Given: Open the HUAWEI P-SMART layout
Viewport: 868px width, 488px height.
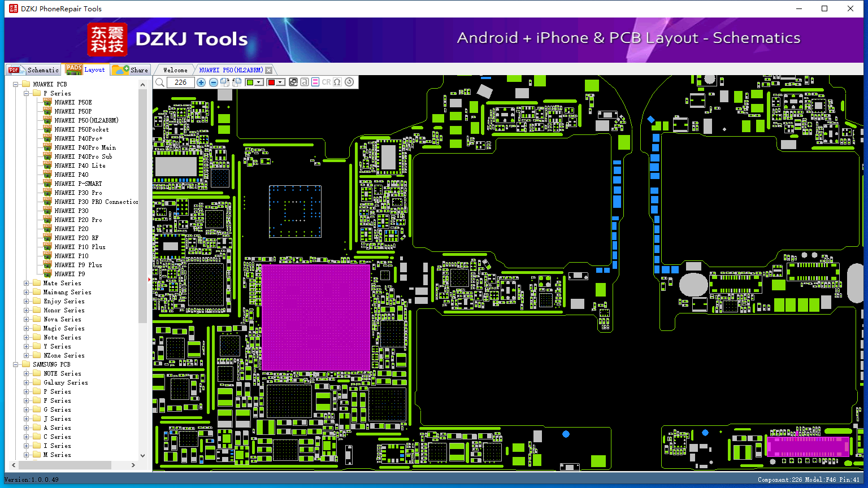Looking at the screenshot, I should tap(78, 184).
